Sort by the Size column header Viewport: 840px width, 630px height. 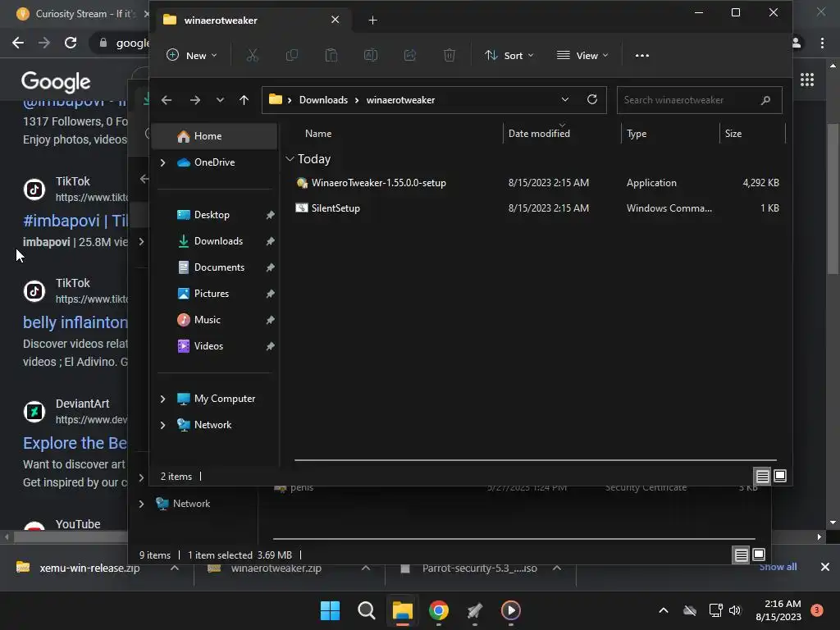[x=733, y=134]
